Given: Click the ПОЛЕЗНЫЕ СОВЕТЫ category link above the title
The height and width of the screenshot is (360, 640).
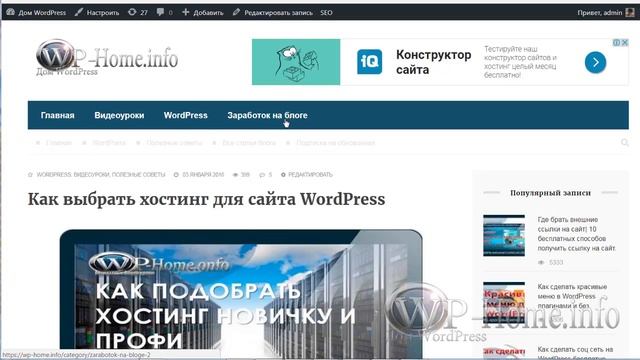Looking at the screenshot, I should point(139,175).
